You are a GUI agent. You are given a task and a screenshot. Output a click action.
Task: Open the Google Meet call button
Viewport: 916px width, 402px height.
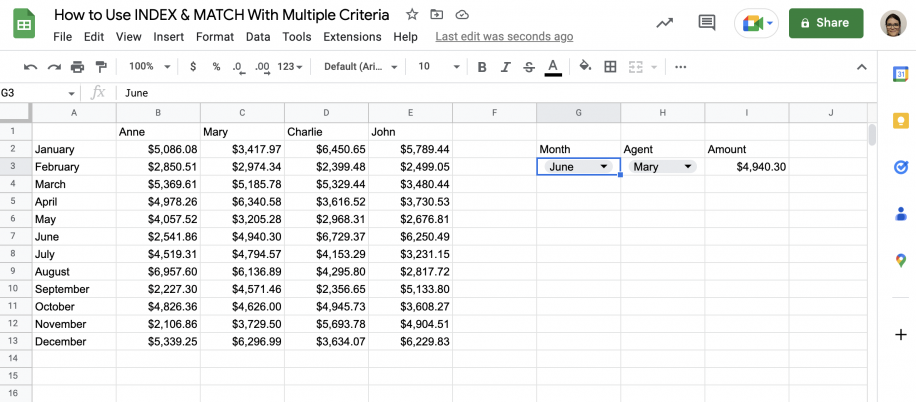point(758,23)
